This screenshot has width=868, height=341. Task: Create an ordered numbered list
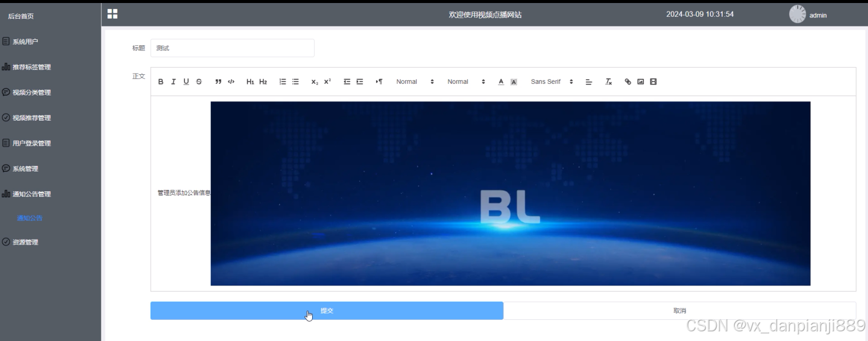(x=283, y=81)
